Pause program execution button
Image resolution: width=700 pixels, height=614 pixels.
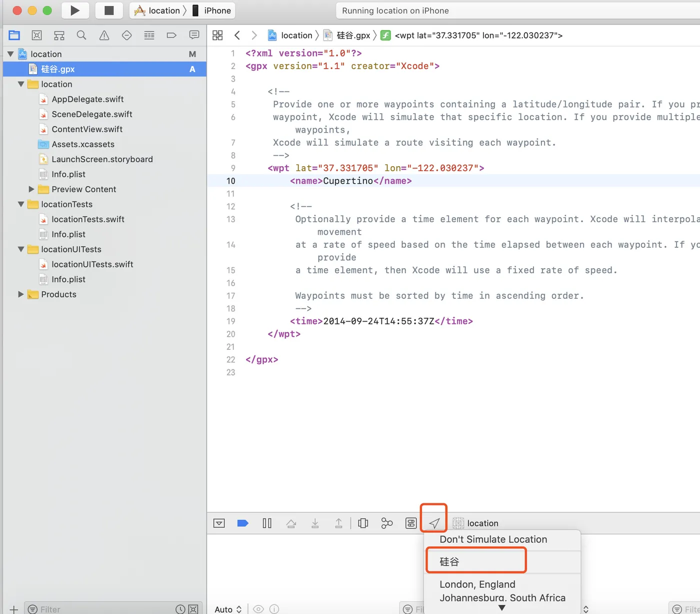pyautogui.click(x=267, y=523)
